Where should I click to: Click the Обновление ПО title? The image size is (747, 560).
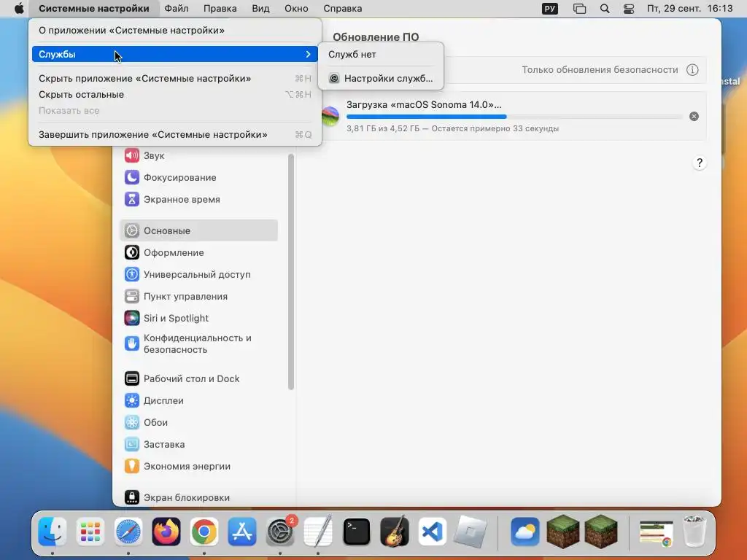(376, 37)
